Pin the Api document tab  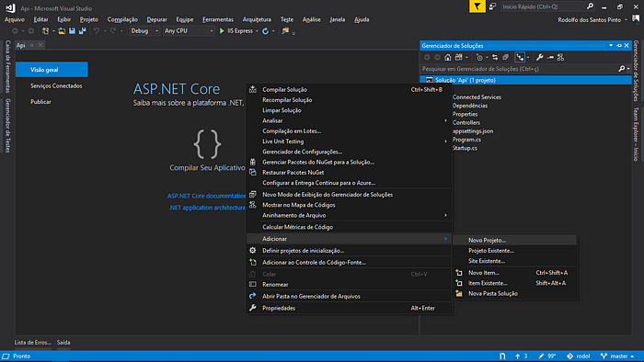point(32,45)
